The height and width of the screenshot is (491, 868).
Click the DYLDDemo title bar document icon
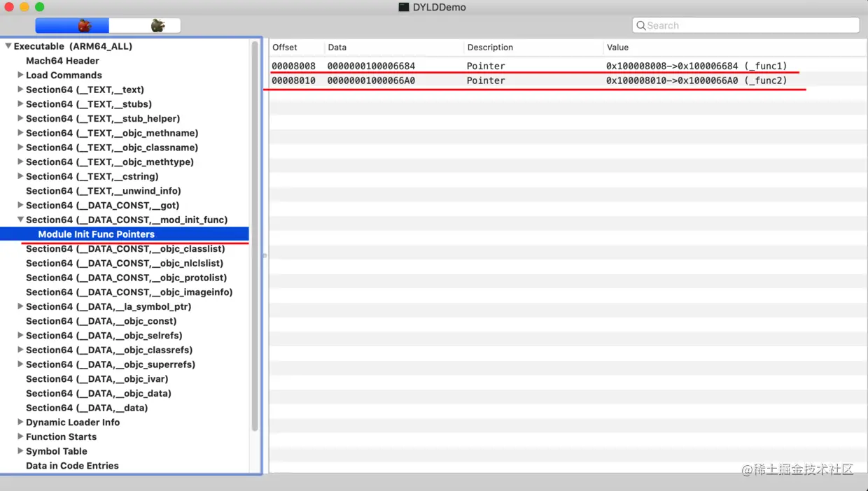point(404,7)
